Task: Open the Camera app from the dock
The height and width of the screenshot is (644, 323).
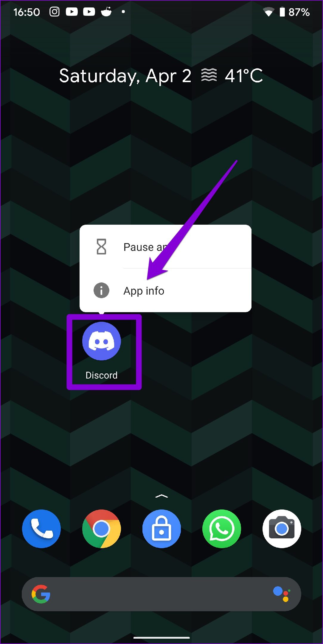Action: pos(282,529)
